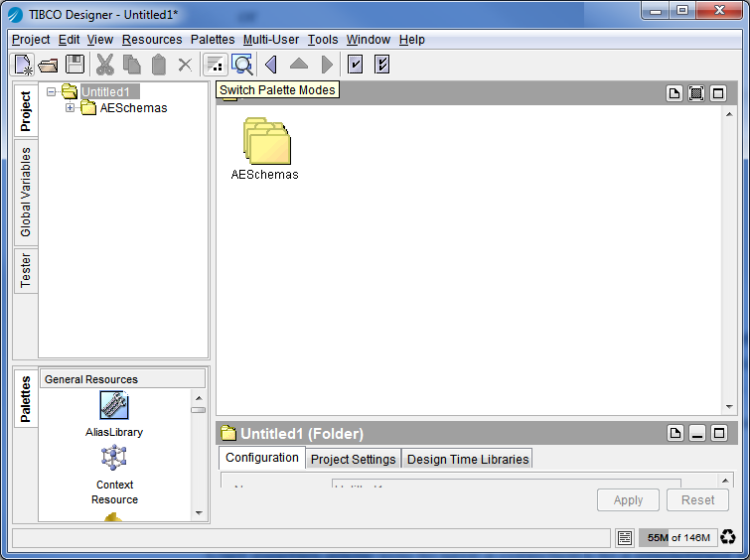Screen dimensions: 750x560
Task: Click the first validate checkmark icon
Action: tap(355, 65)
